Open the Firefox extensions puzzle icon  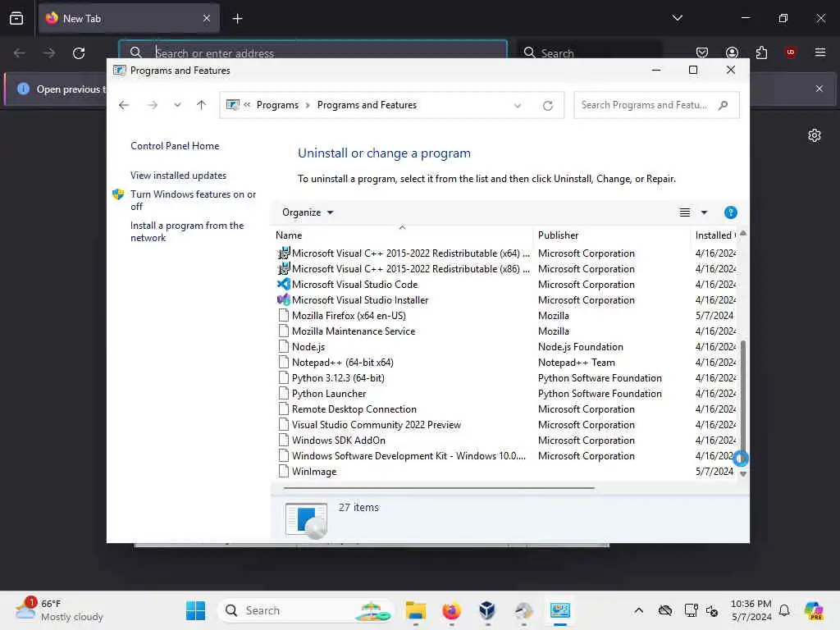(761, 52)
